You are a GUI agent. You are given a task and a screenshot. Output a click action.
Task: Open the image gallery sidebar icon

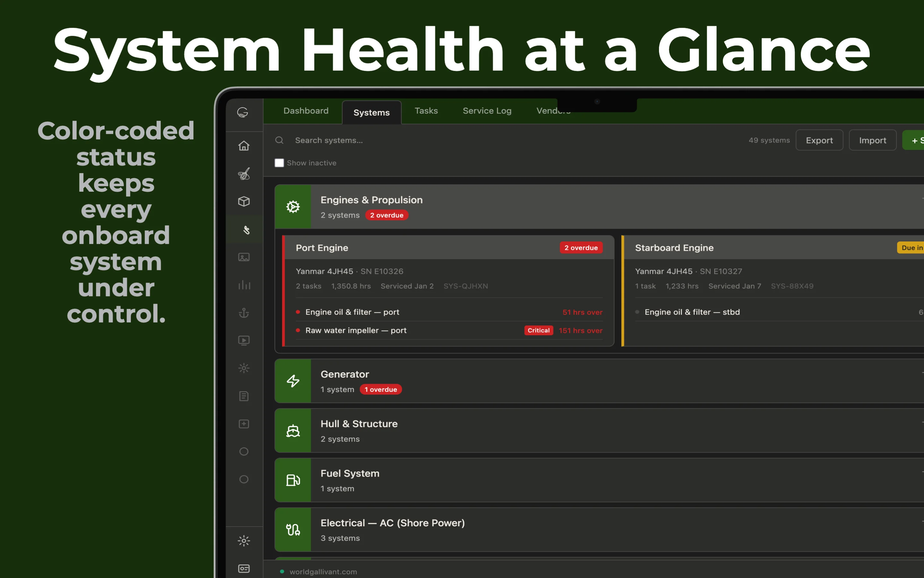pyautogui.click(x=244, y=257)
